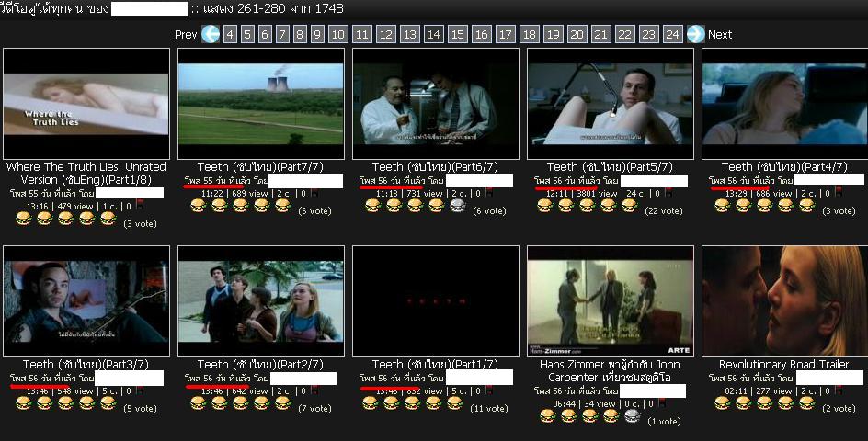Click the red flag icon under Teeth Part4/7
This screenshot has width=868, height=441.
pyautogui.click(x=839, y=193)
